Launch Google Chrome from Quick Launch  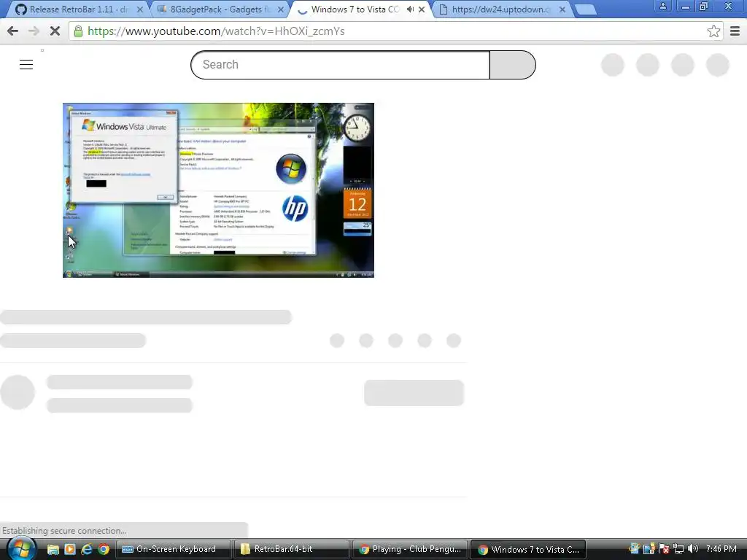point(104,550)
